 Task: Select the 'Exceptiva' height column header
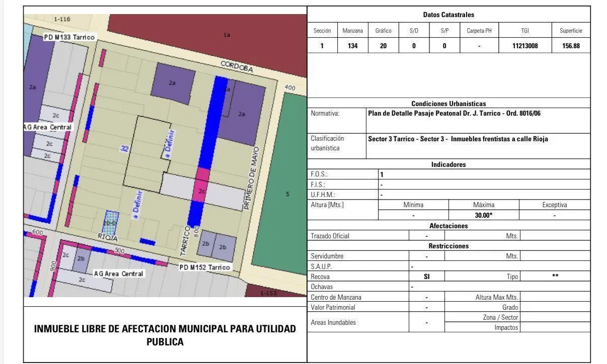click(x=554, y=205)
